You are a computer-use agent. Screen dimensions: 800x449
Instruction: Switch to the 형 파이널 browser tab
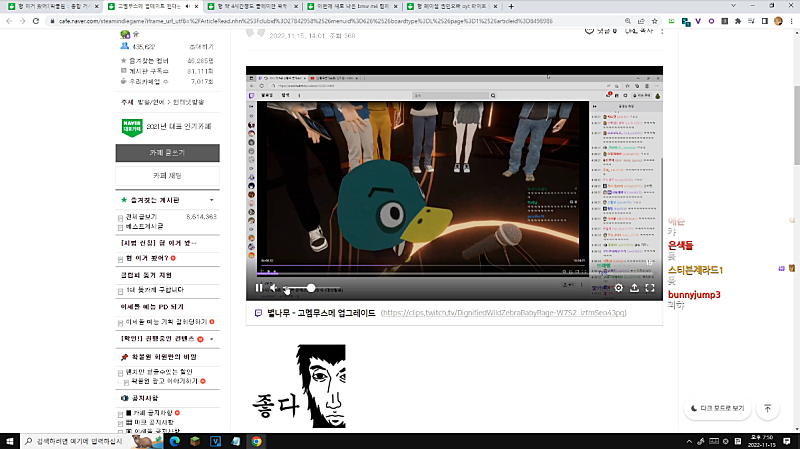coord(453,6)
